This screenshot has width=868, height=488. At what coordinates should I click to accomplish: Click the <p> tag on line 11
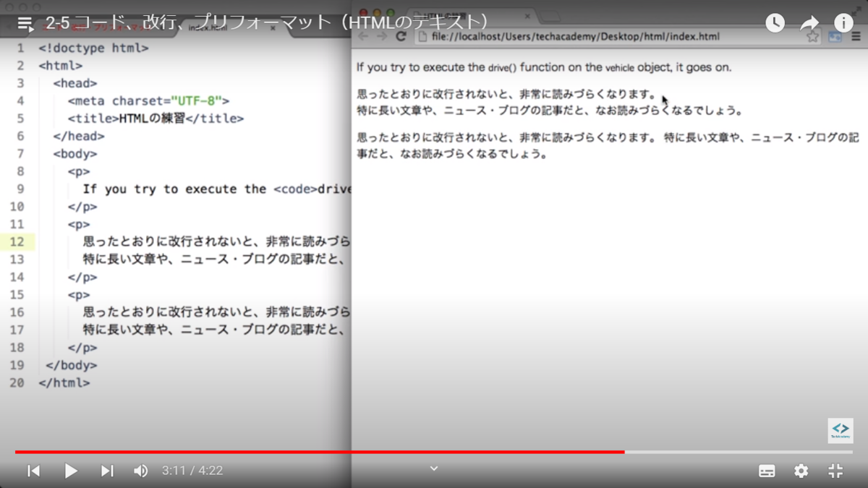point(79,224)
